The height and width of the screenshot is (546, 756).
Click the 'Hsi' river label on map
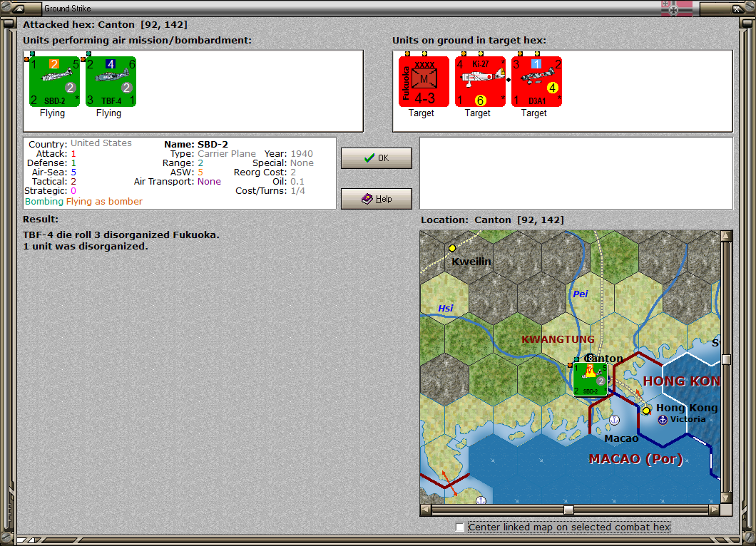click(446, 309)
